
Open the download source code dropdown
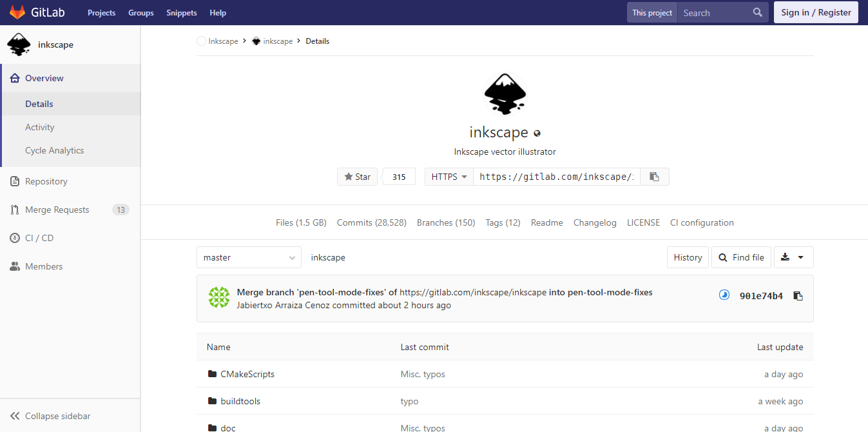click(x=793, y=257)
